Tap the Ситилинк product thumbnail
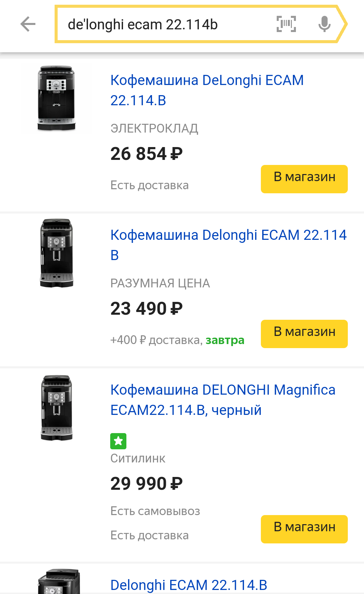Screen dimensions: 364x594 point(56,408)
